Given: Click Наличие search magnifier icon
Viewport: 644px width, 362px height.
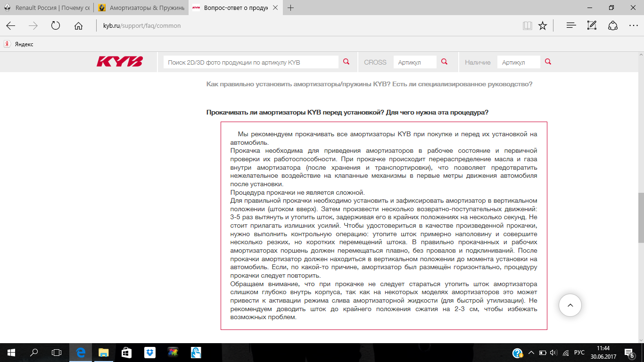Looking at the screenshot, I should (548, 62).
